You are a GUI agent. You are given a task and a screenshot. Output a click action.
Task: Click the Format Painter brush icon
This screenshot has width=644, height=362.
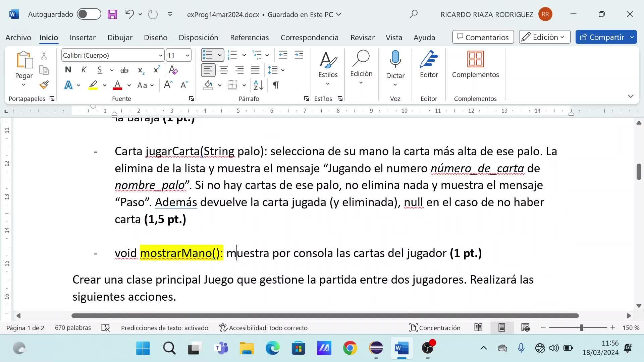point(44,85)
